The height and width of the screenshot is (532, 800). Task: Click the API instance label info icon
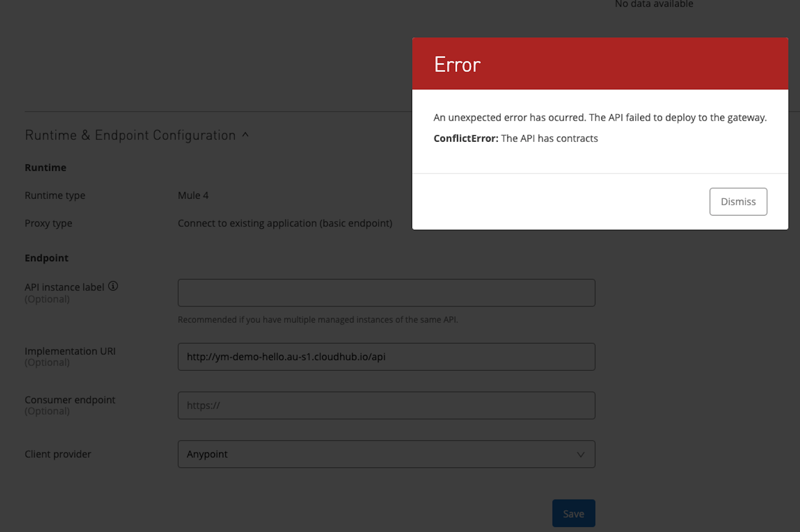point(113,286)
